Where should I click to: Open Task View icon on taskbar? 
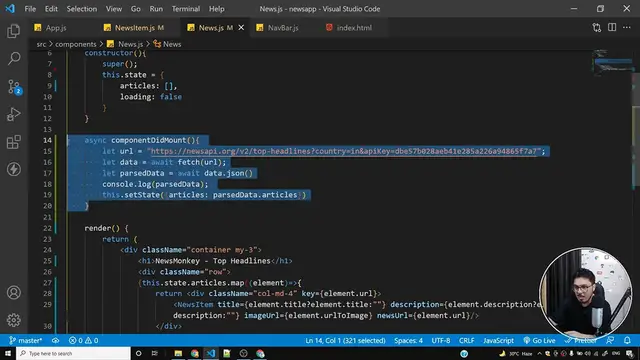click(155, 353)
